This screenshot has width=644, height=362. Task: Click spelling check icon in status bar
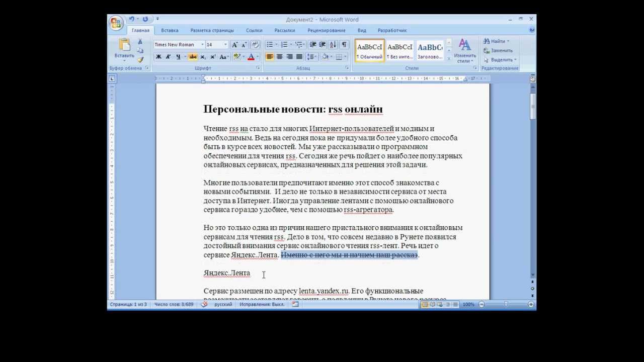point(204,304)
